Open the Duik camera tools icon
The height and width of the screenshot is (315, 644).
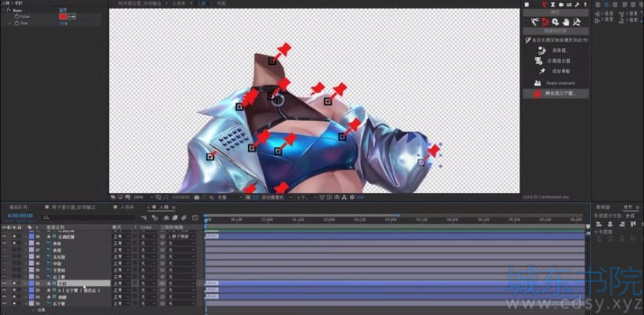(561, 4)
